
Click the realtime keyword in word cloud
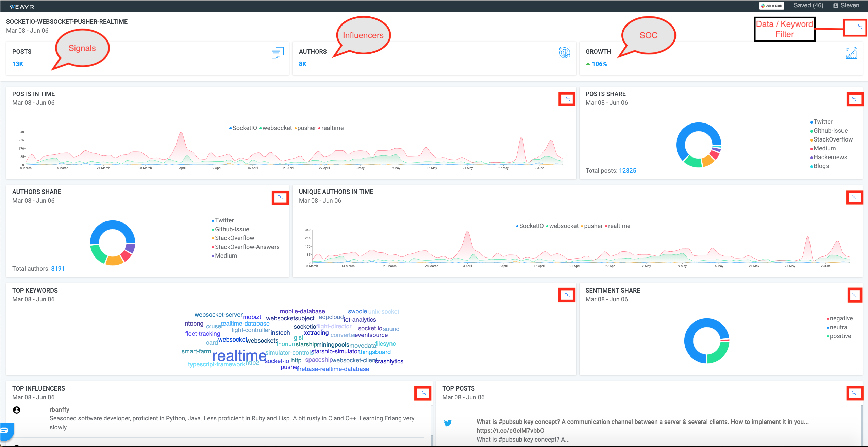point(239,356)
